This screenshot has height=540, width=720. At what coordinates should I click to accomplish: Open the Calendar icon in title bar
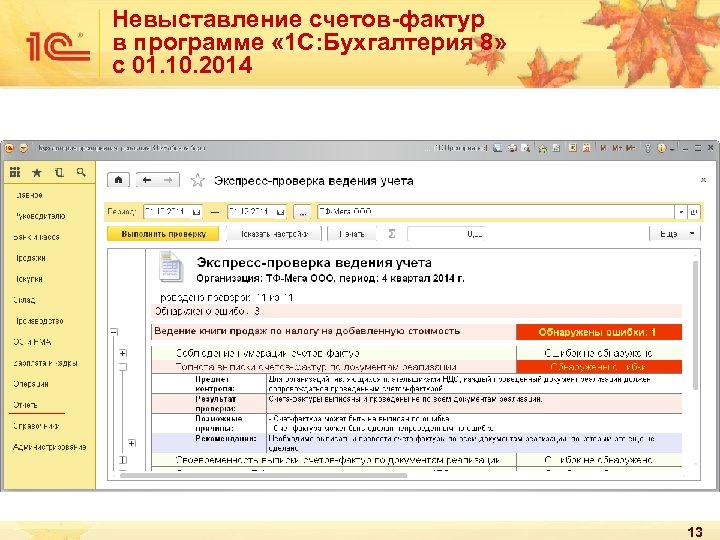(586, 148)
